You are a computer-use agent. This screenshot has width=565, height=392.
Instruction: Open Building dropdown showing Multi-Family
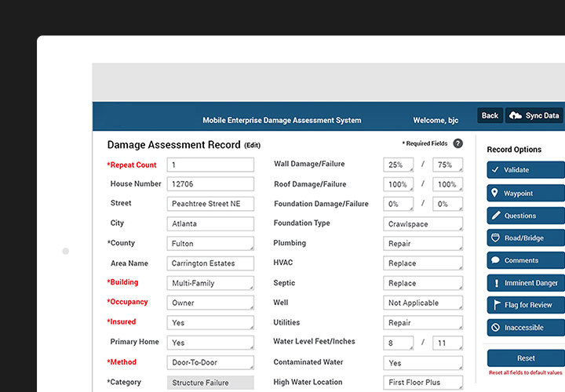210,283
